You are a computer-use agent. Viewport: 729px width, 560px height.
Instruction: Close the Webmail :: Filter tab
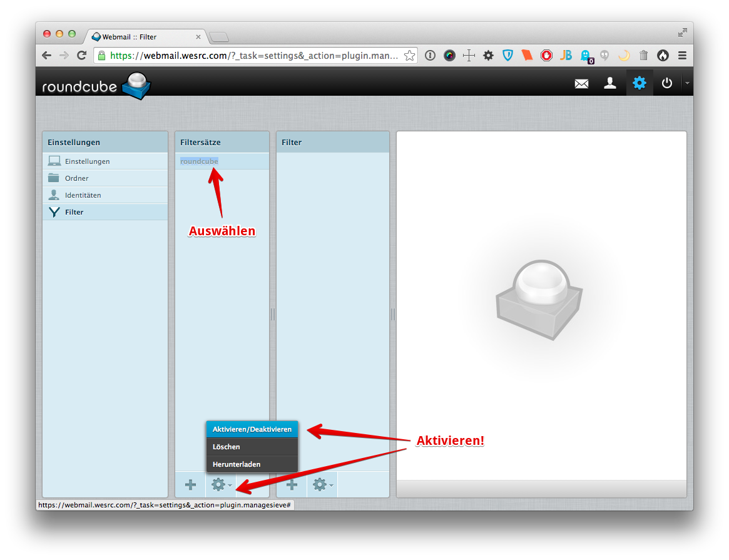tap(198, 37)
